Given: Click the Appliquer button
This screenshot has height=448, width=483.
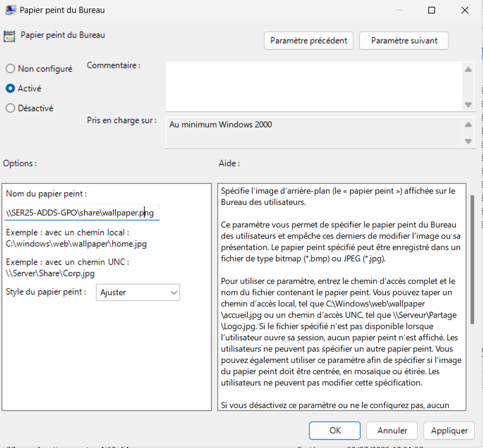Looking at the screenshot, I should [x=449, y=431].
